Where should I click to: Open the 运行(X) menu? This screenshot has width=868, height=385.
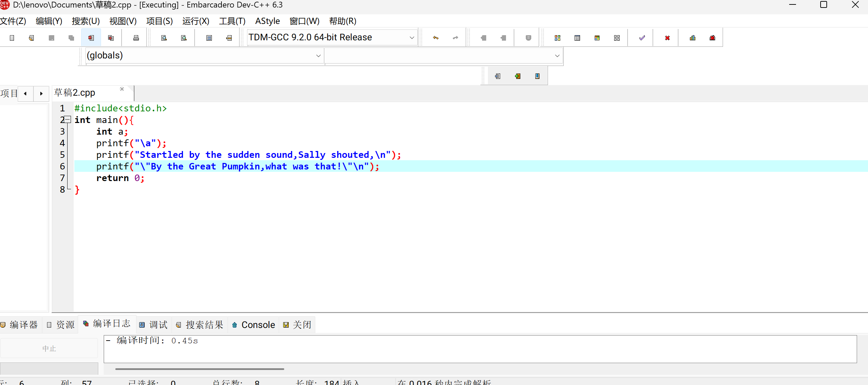coord(196,21)
